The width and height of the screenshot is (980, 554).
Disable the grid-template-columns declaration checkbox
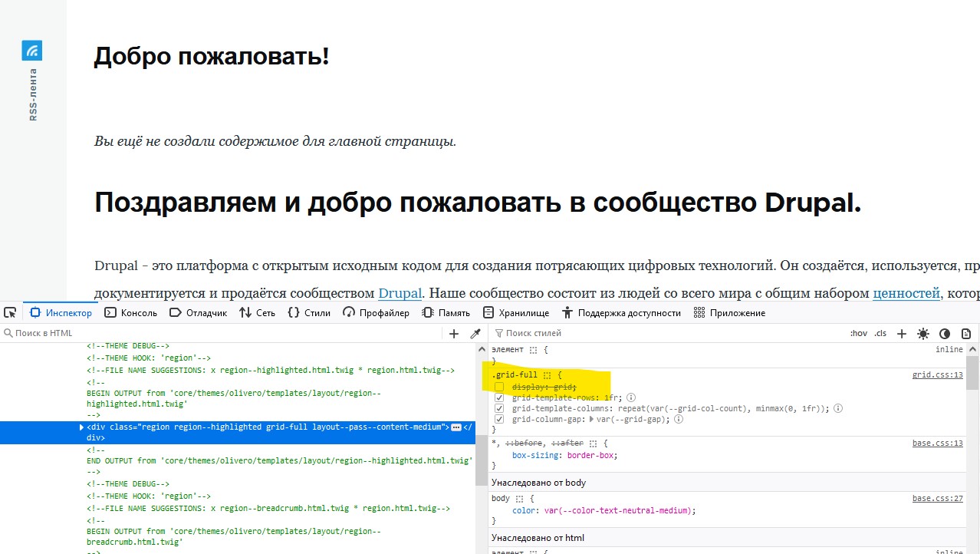pos(499,408)
